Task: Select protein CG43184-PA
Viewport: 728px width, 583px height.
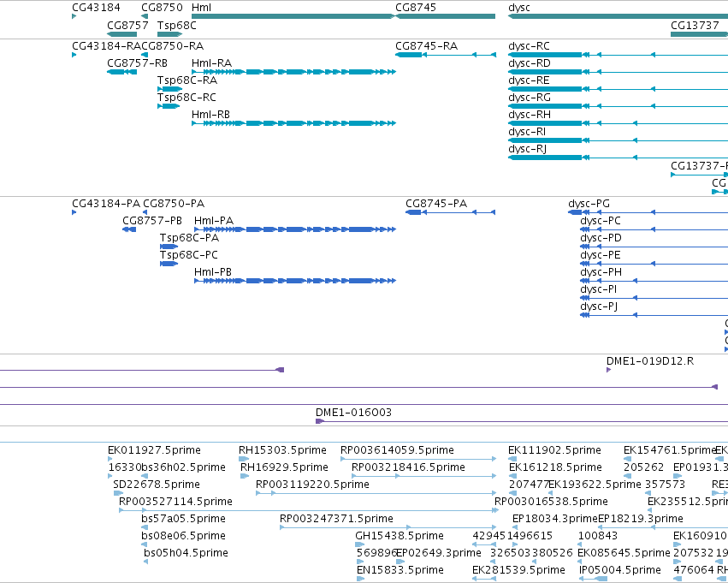Action: [106, 204]
